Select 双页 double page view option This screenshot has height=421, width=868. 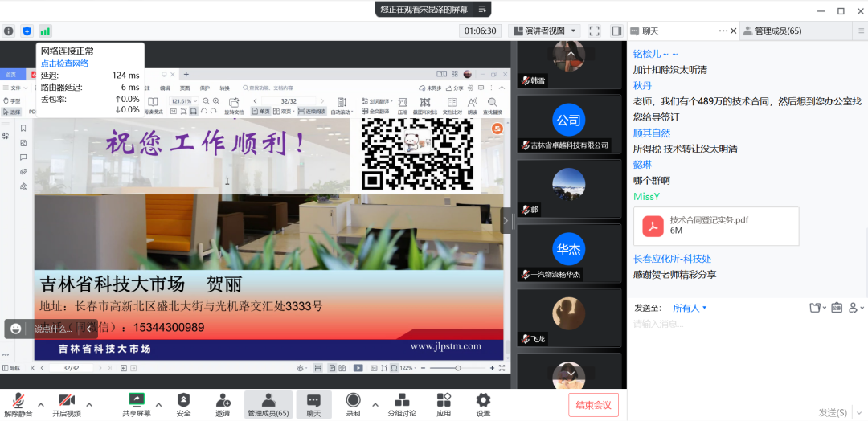click(x=282, y=111)
